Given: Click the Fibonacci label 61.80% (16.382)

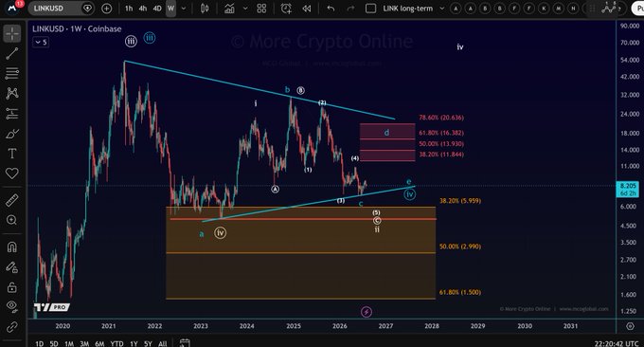Looking at the screenshot, I should pyautogui.click(x=441, y=133).
